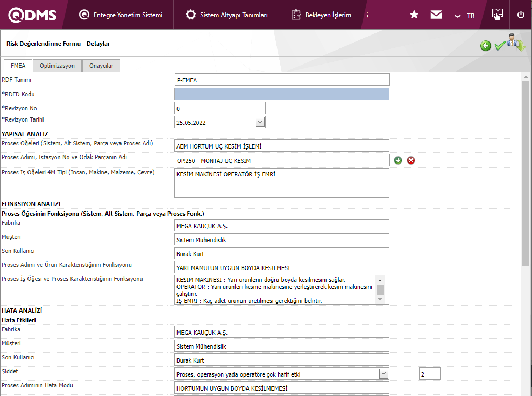Open favorites with the star icon
Image resolution: width=532 pixels, height=396 pixels.
414,15
